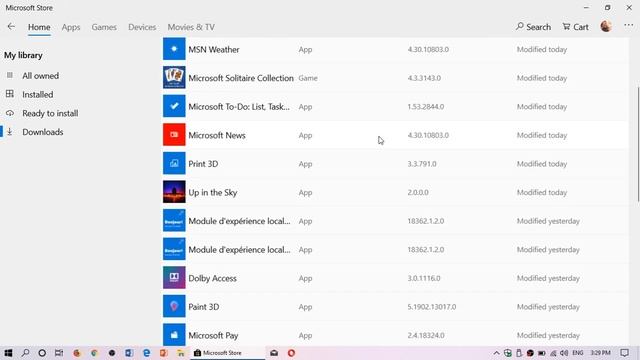
Task: Switch to the Games tab
Action: click(x=104, y=27)
